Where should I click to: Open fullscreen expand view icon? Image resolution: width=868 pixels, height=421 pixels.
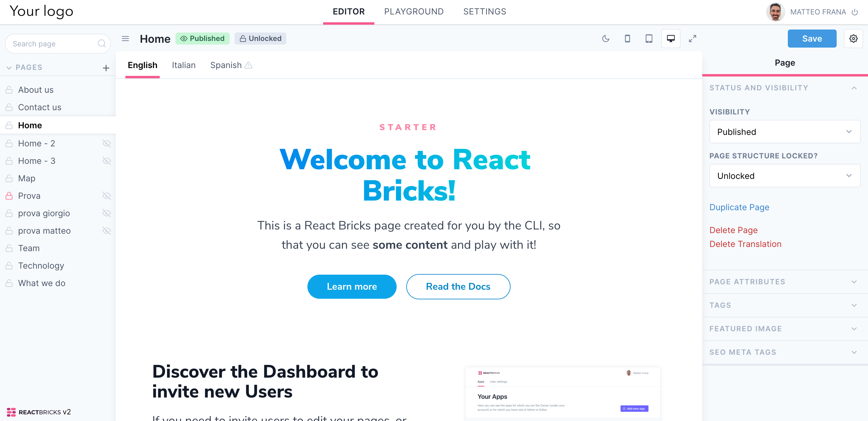pos(693,39)
